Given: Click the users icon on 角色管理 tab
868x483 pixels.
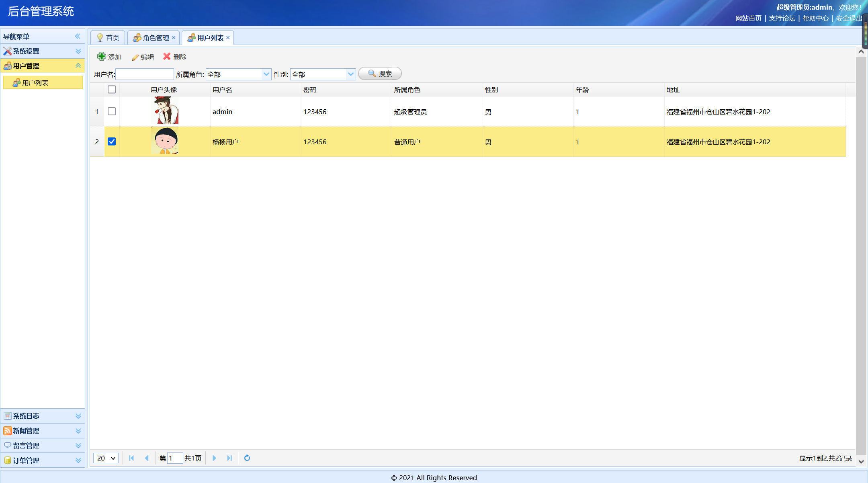Looking at the screenshot, I should coord(137,38).
